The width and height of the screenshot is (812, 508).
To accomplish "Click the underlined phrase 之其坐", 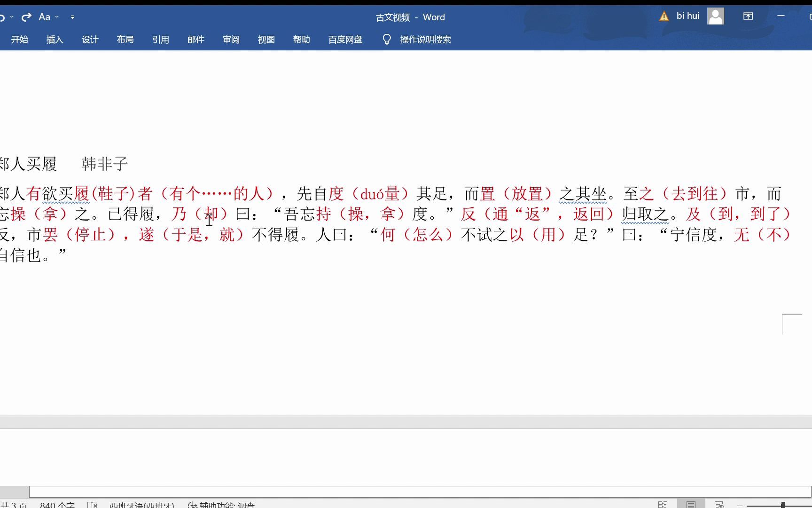I will click(583, 193).
